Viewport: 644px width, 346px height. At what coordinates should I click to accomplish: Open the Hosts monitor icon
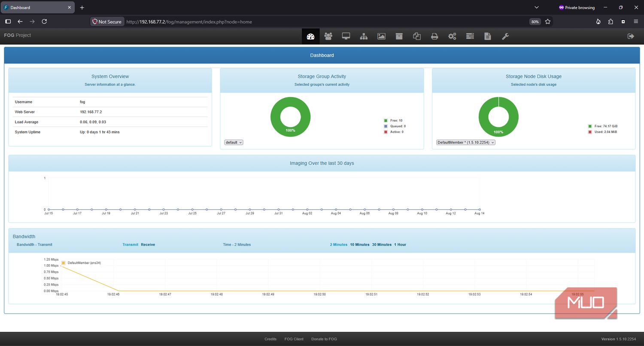346,36
